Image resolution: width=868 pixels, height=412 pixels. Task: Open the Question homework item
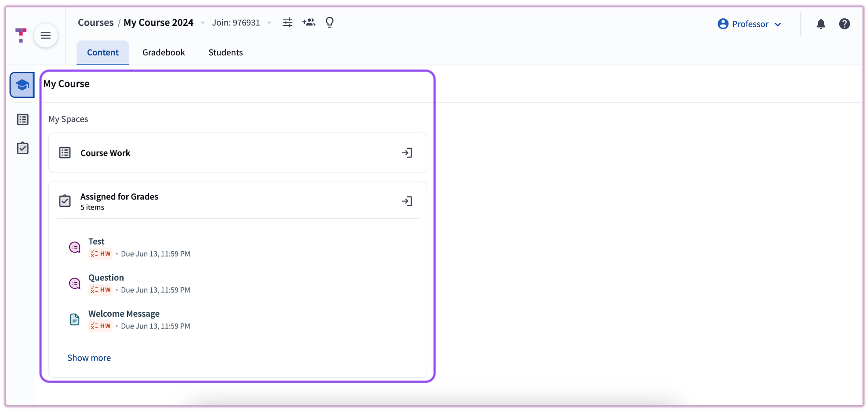[106, 278]
